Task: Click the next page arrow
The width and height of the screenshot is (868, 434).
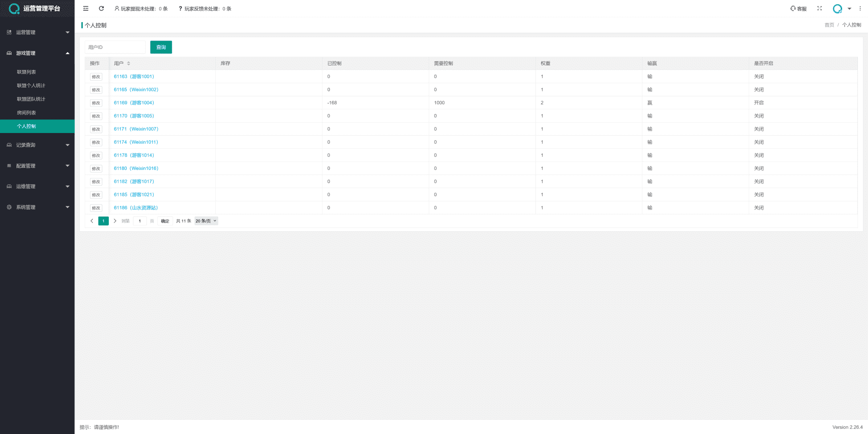Action: (x=115, y=221)
